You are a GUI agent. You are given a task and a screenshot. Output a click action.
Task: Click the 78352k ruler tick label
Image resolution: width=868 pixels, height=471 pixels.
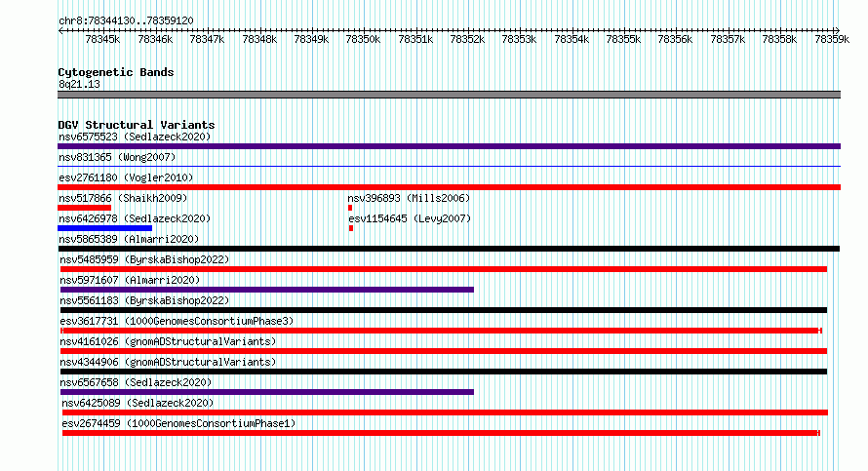(467, 39)
